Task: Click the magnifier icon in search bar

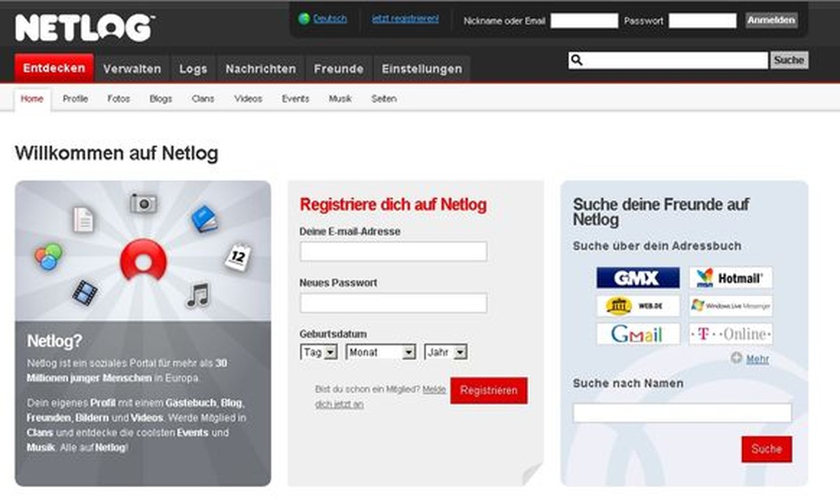Action: point(577,60)
